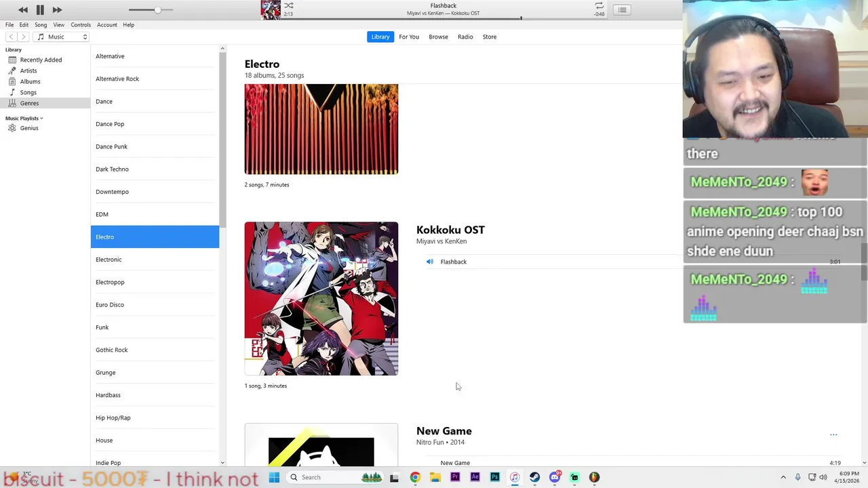
Task: Select Recently Added in the sidebar
Action: 45,60
